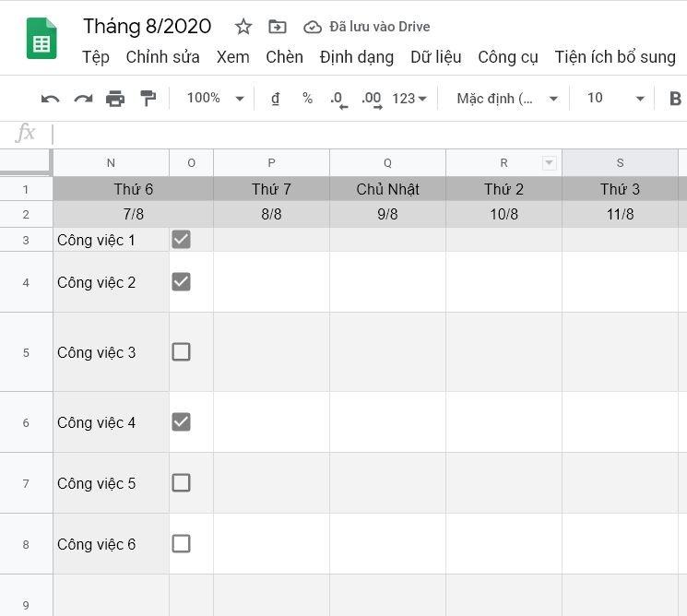687x616 pixels.
Task: Select the Thứ 2 cell
Action: tap(503, 189)
